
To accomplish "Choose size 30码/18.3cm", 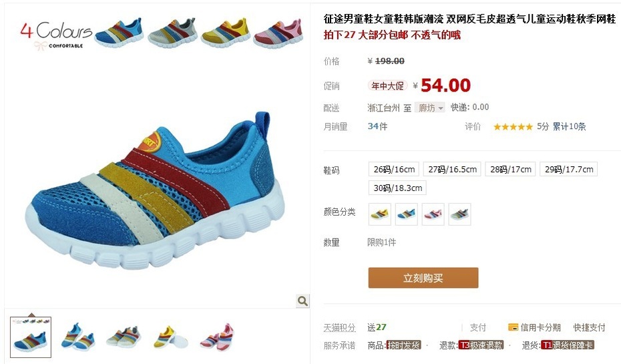I will (397, 188).
